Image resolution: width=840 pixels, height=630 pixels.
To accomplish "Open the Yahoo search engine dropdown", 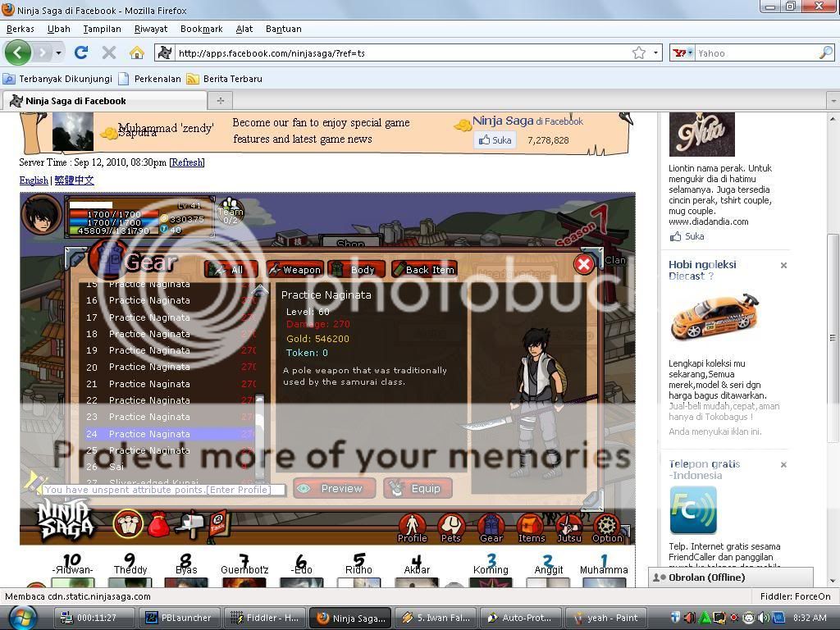I will tap(684, 52).
